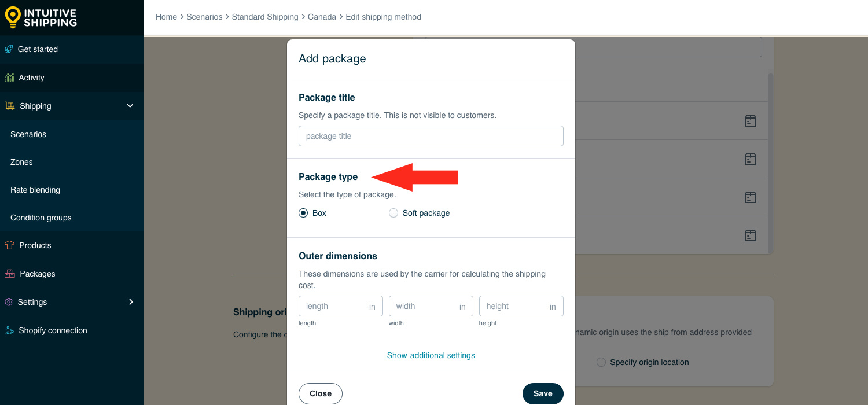
Task: Collapse the Shipping menu chevron
Action: tap(130, 106)
